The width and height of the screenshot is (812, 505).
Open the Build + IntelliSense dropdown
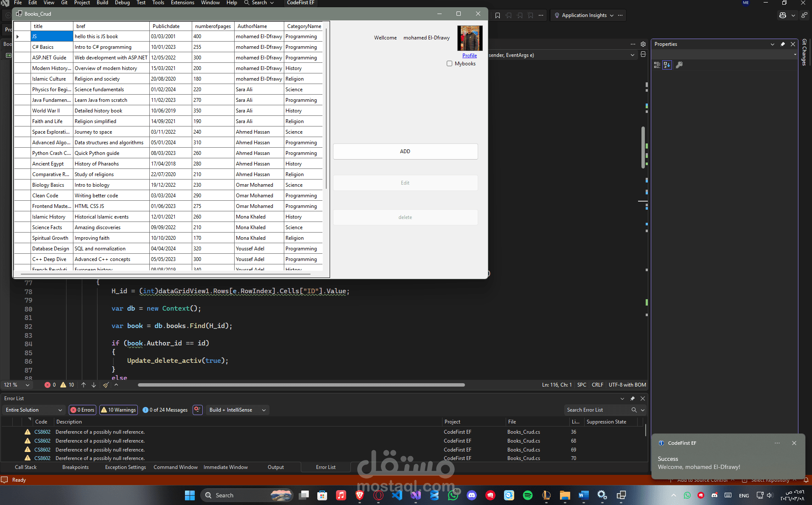click(237, 410)
